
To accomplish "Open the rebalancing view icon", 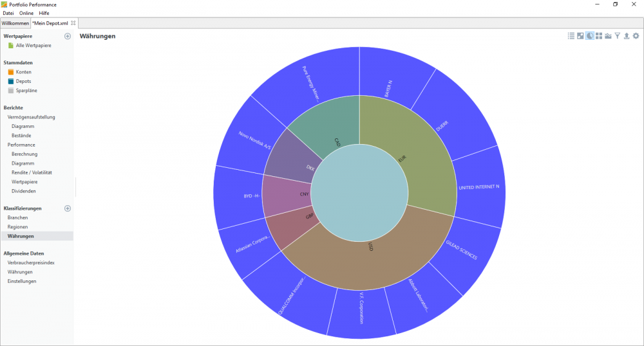I will (x=580, y=36).
